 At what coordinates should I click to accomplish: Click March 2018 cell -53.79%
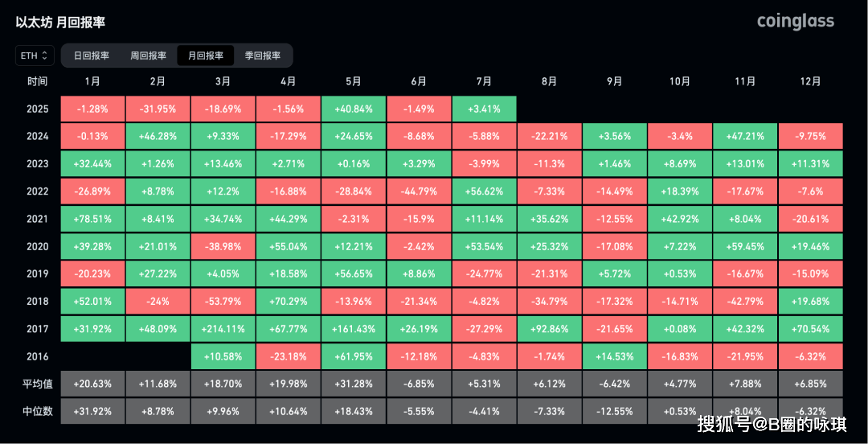coord(223,302)
